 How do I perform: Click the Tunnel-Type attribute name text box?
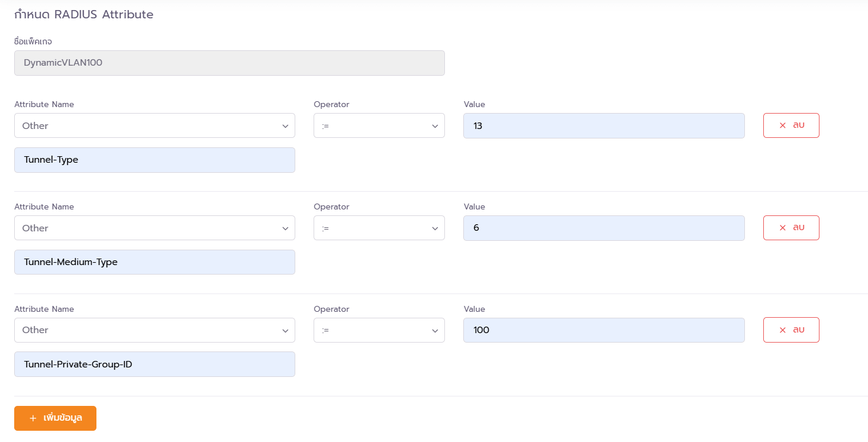tap(154, 160)
